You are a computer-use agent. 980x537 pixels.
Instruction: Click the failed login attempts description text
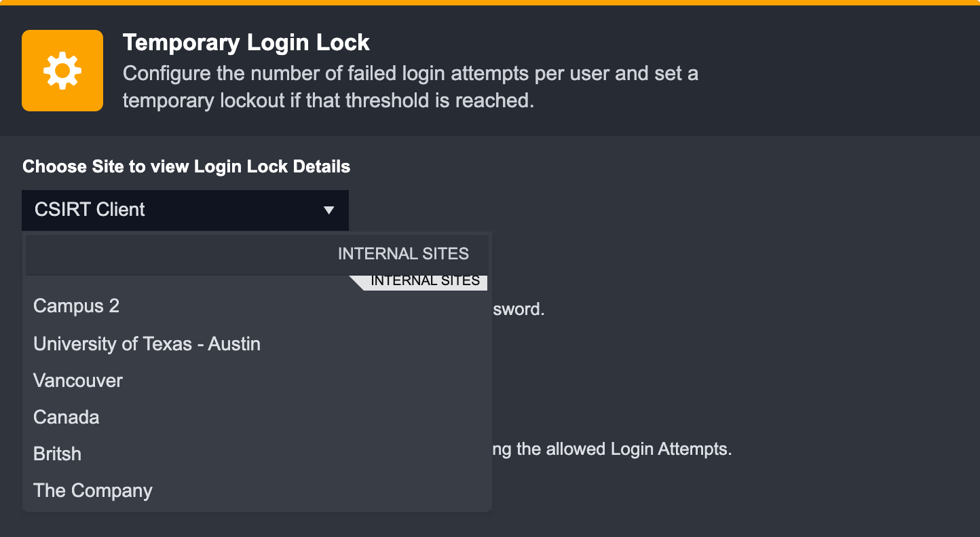(x=410, y=73)
